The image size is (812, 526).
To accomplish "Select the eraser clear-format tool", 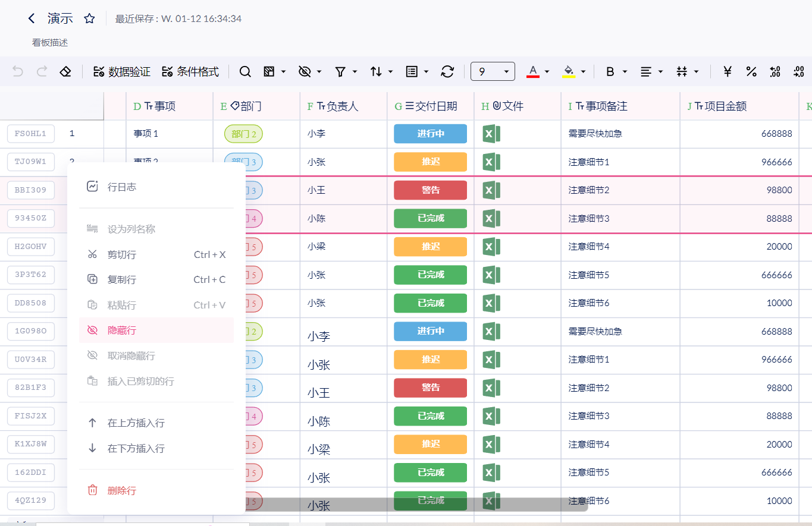I will 65,71.
